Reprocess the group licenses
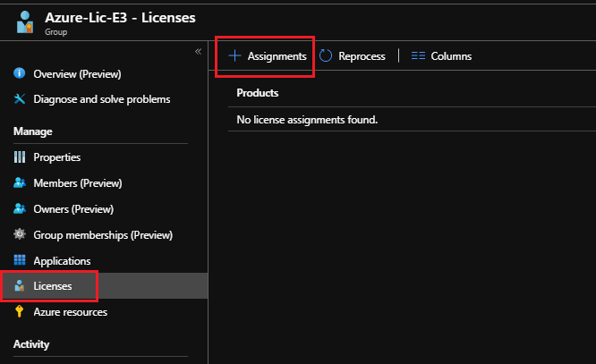This screenshot has width=596, height=364. click(353, 56)
